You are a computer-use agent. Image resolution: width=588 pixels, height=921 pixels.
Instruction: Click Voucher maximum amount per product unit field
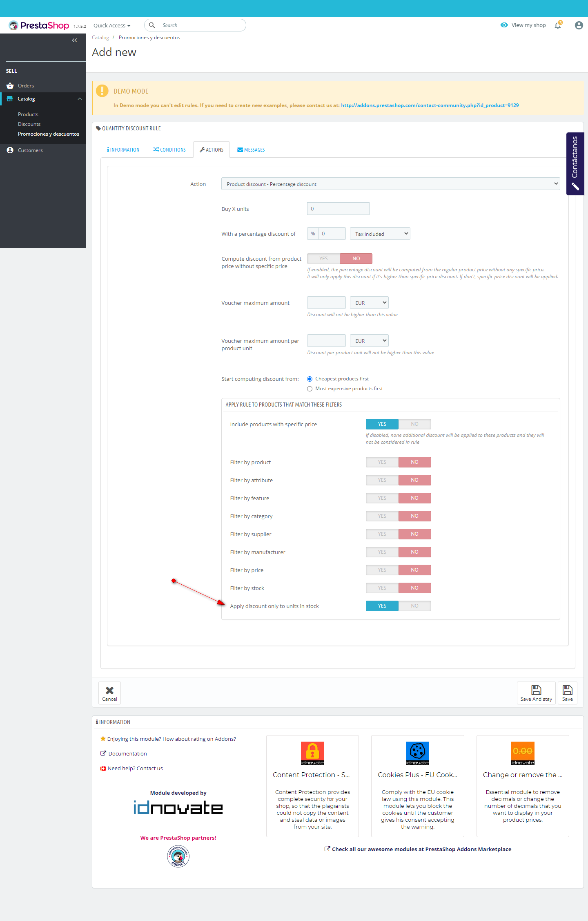[326, 341]
